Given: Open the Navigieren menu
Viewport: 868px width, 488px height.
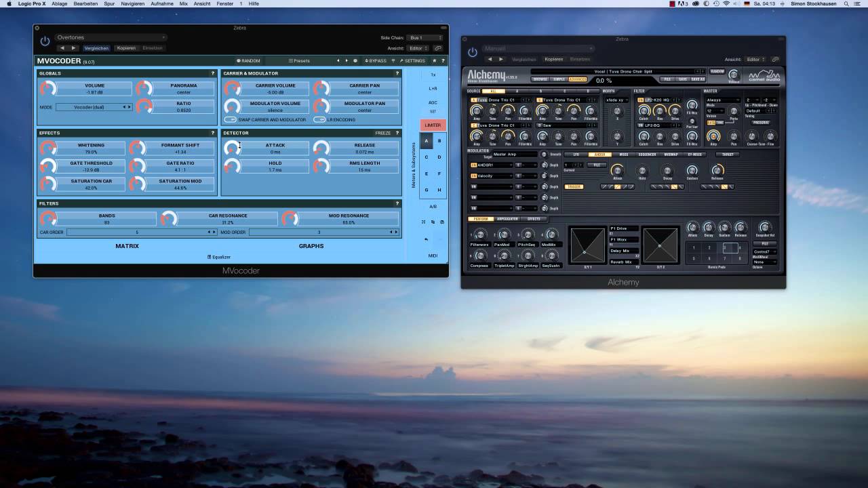Looking at the screenshot, I should pyautogui.click(x=133, y=4).
